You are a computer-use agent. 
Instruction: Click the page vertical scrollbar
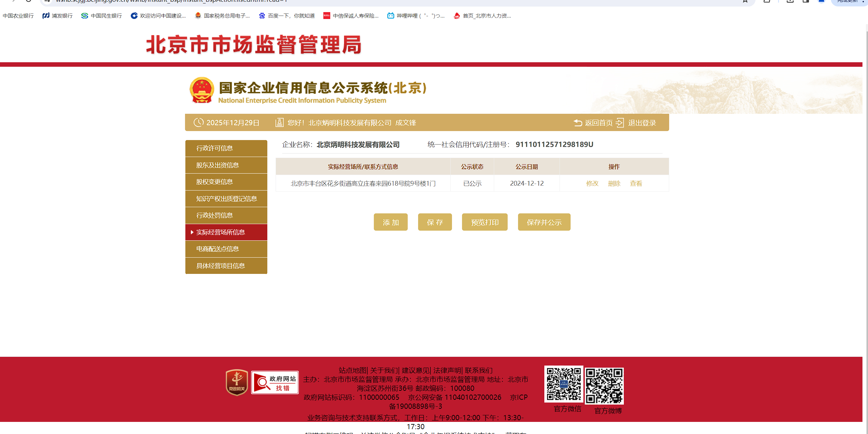point(867,207)
